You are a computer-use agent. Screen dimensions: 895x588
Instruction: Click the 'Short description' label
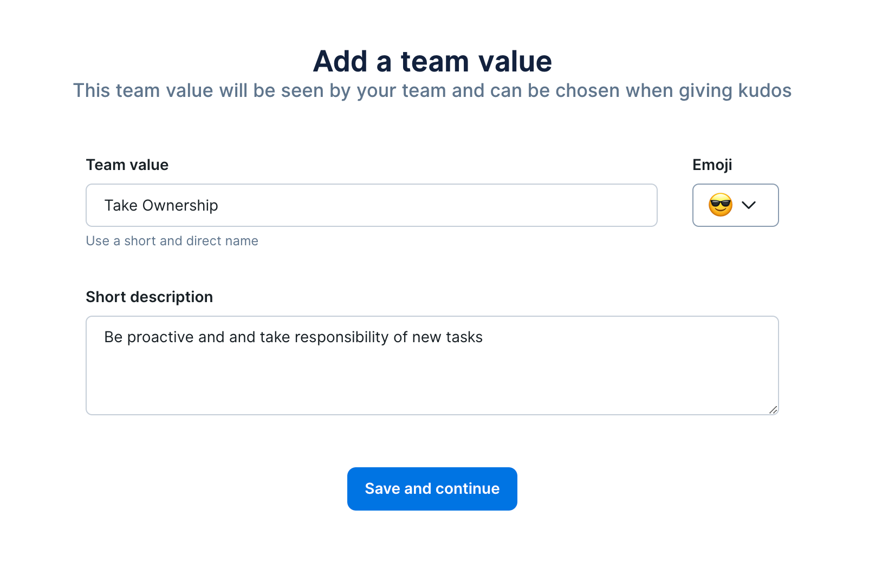(149, 297)
